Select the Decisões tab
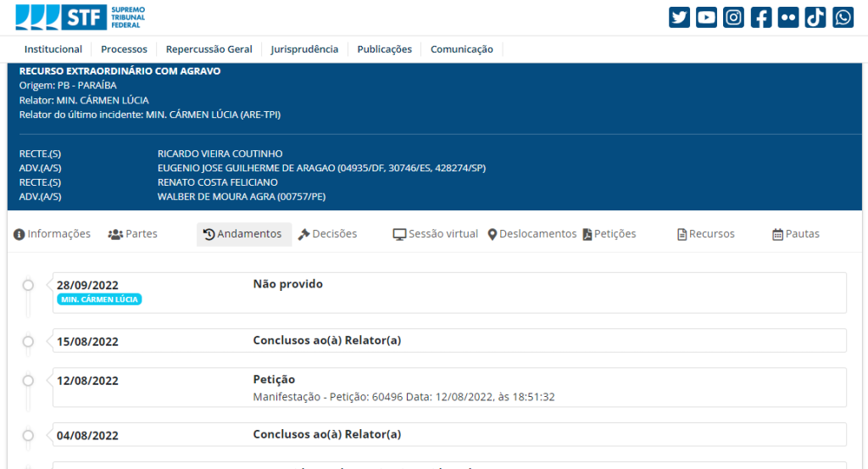This screenshot has width=868, height=469. (x=327, y=234)
